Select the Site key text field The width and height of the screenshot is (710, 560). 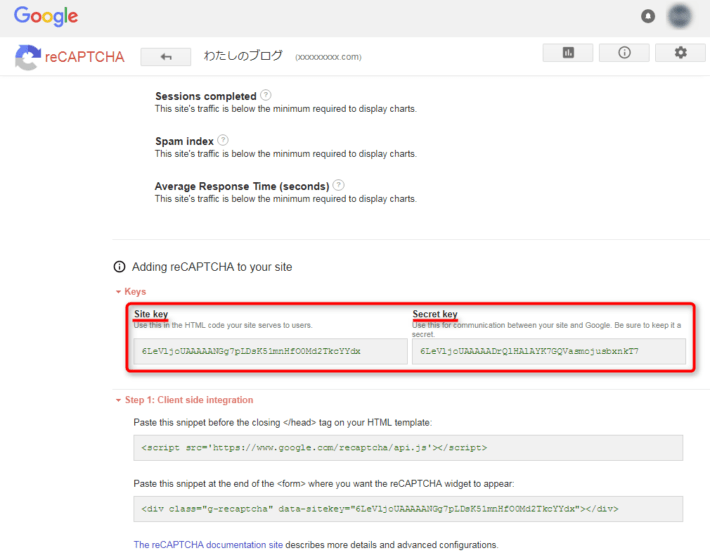coord(270,351)
